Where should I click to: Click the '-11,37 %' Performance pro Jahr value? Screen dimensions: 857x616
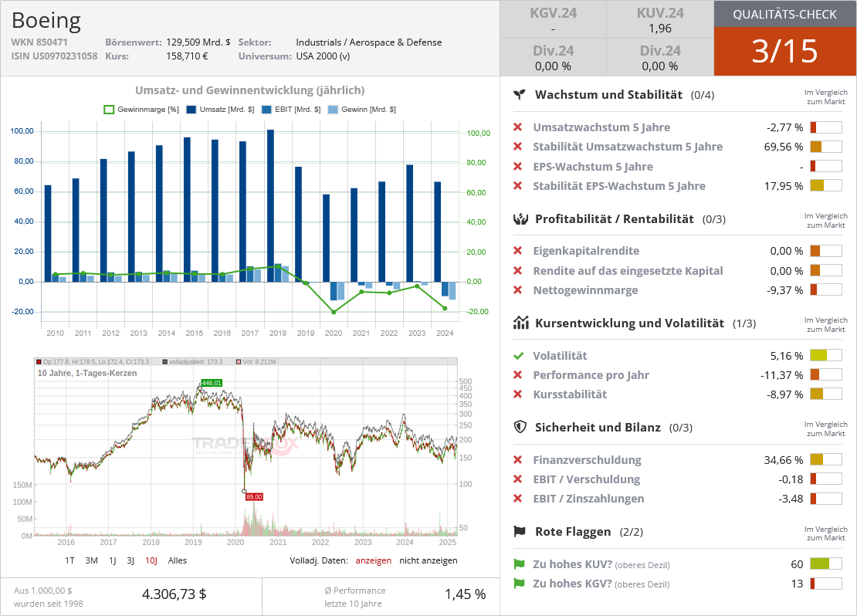(x=781, y=375)
